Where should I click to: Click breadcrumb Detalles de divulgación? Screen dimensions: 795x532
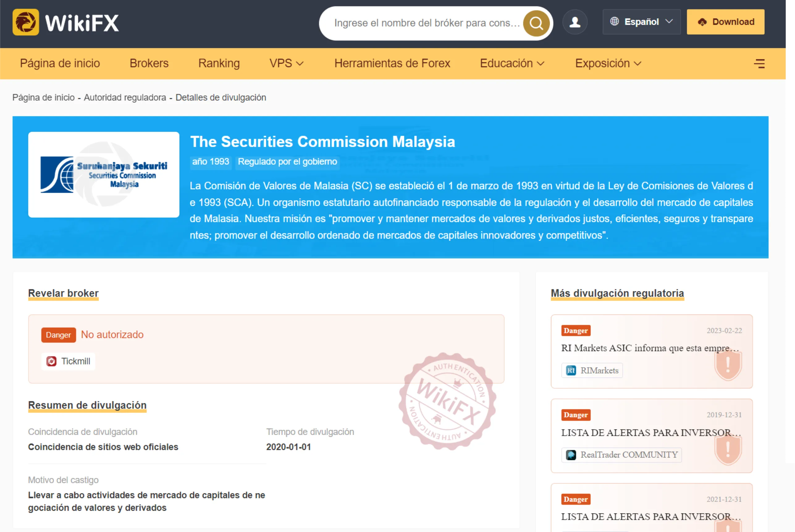pos(221,98)
